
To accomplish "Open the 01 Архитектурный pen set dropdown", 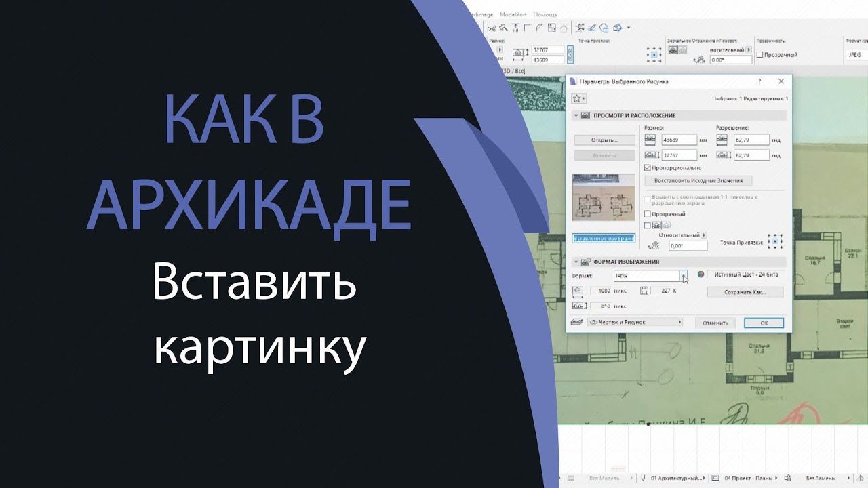I will 677,478.
